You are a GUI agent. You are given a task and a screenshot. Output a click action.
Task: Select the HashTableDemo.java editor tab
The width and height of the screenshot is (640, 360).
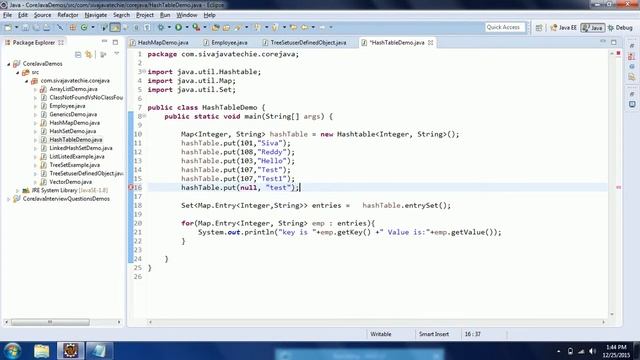tap(397, 42)
